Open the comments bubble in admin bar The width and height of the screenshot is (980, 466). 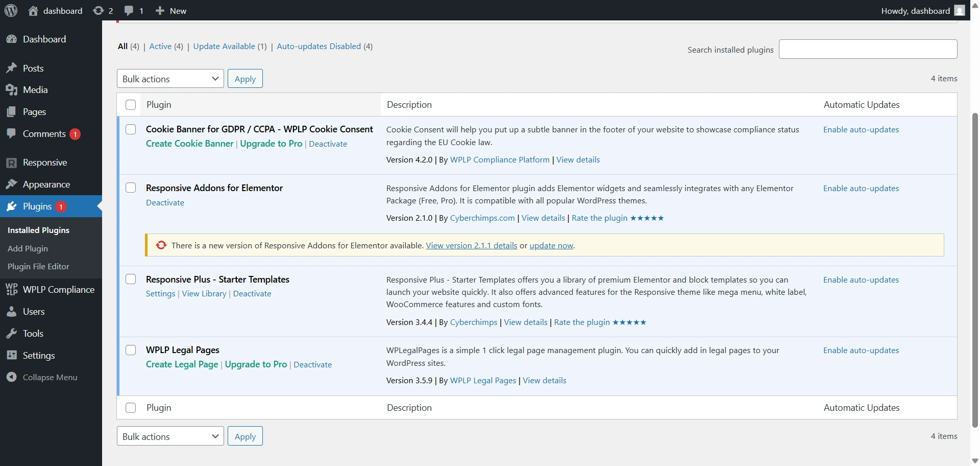pos(129,11)
